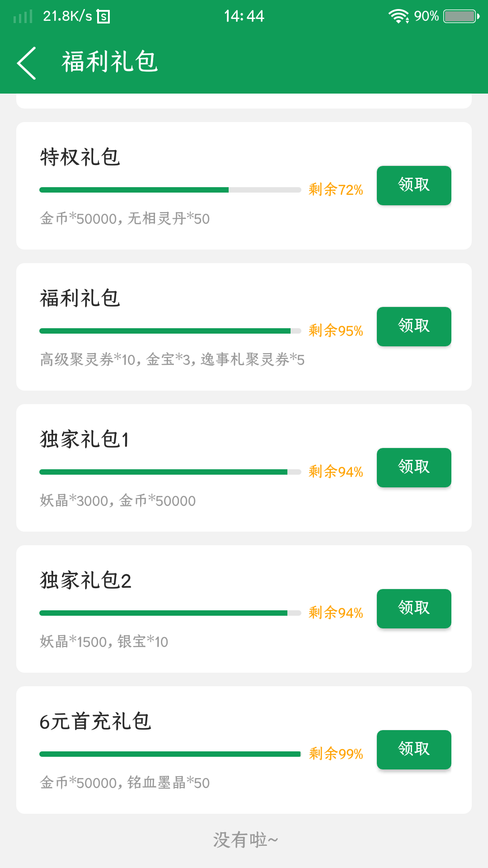Click the 14:44 clock in status bar
The width and height of the screenshot is (488, 868).
244,16
